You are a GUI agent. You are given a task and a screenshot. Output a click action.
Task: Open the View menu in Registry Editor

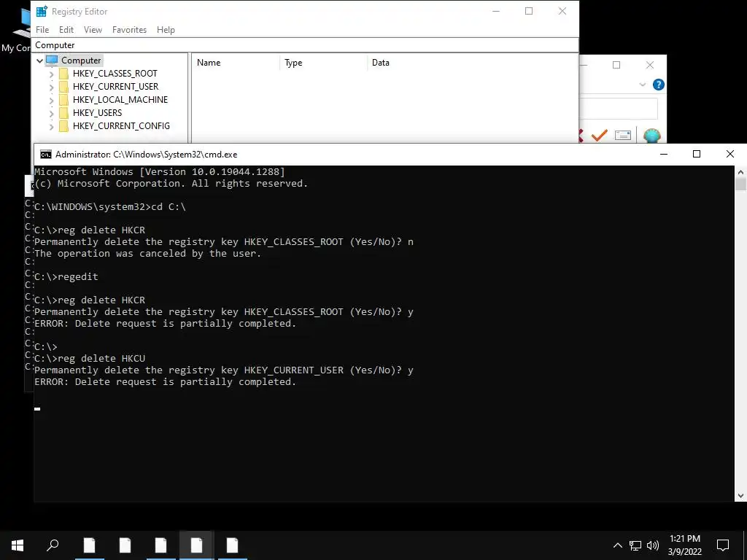[x=93, y=29]
